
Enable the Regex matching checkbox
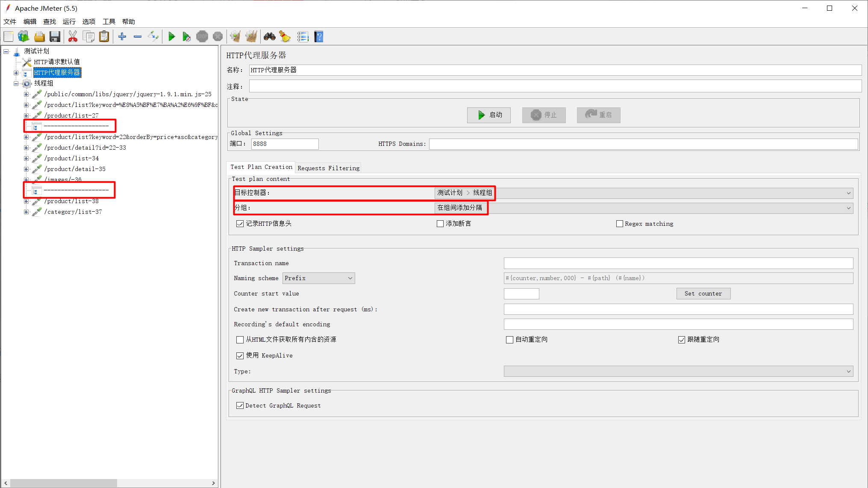click(x=619, y=224)
